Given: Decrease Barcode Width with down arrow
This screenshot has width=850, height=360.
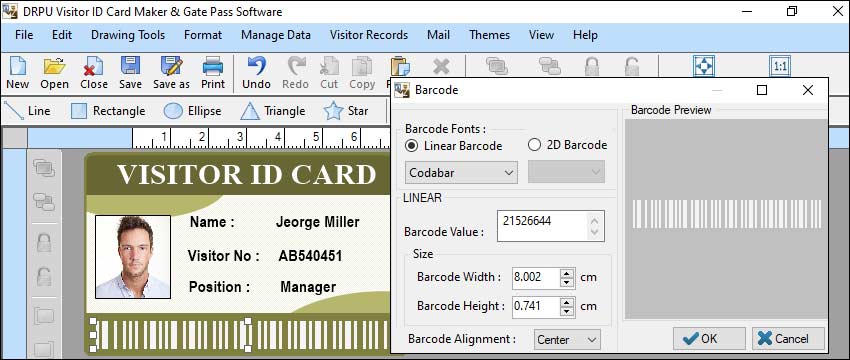Looking at the screenshot, I should pos(567,282).
